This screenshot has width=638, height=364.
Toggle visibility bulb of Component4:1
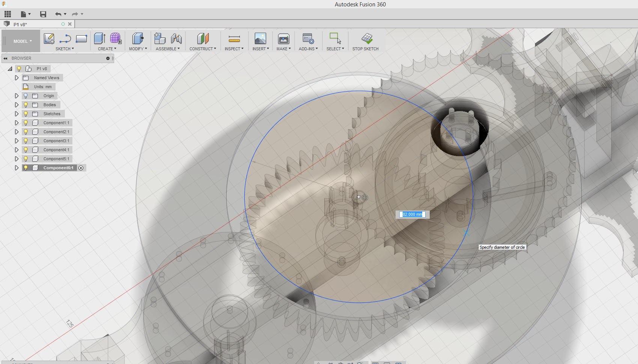[26, 150]
